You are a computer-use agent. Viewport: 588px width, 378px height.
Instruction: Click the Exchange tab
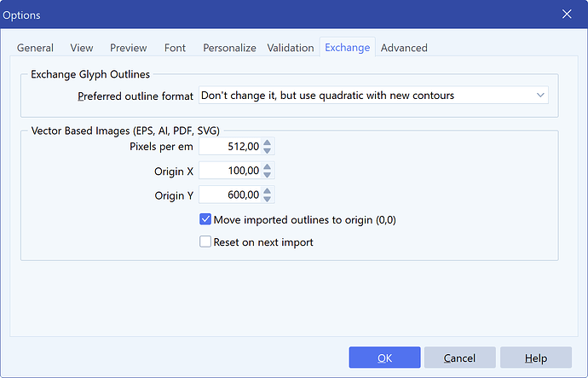(347, 47)
